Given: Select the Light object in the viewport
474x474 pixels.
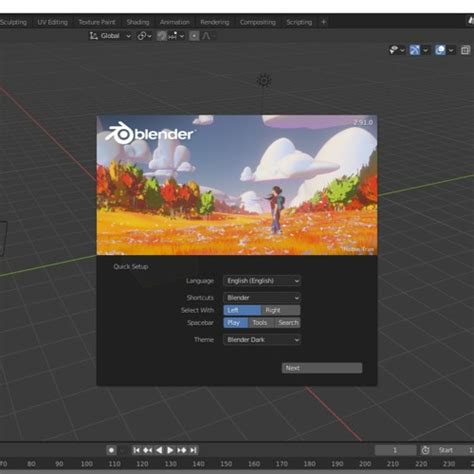Looking at the screenshot, I should 264,81.
